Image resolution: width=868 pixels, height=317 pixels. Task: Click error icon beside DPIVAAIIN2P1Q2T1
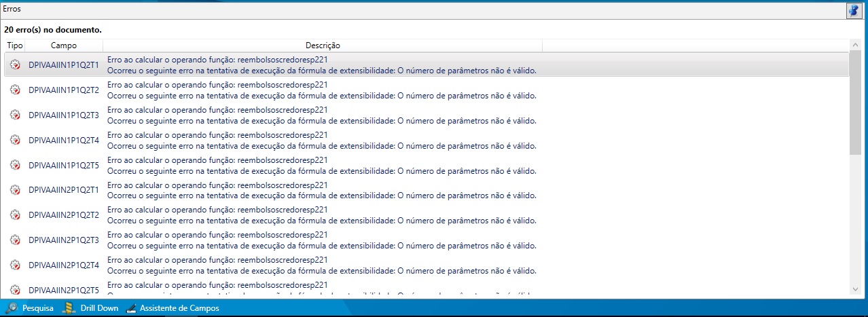15,190
